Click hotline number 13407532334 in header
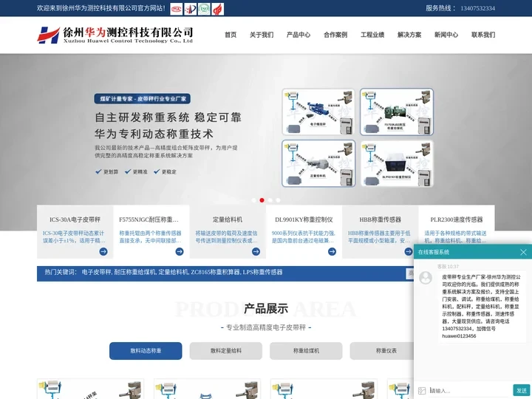Screen dimensions: 532x399 click(x=478, y=8)
